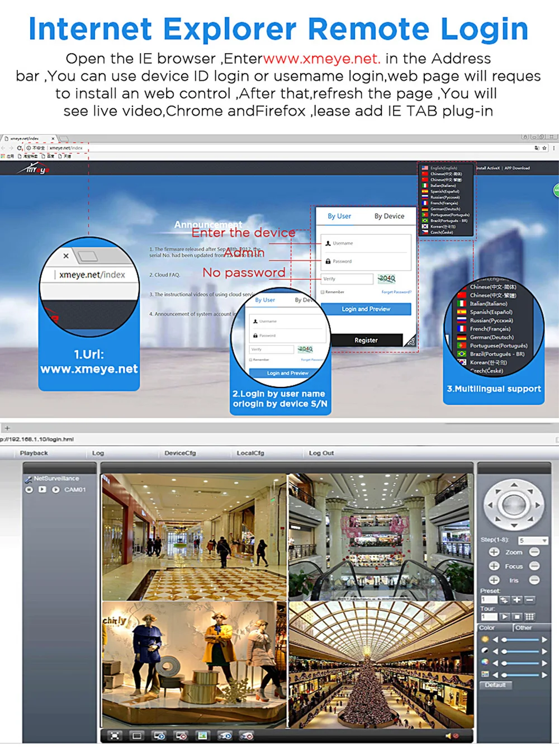559x756 pixels.
Task: Select the mannequins camera feed
Action: [x=194, y=664]
